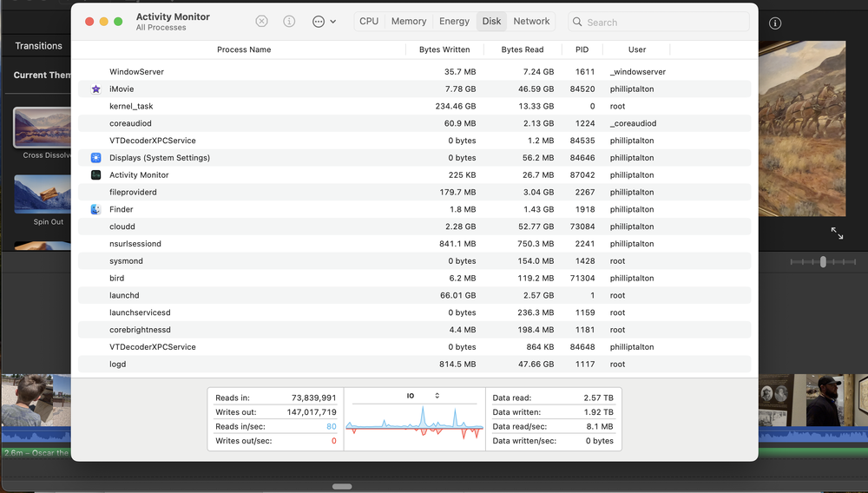This screenshot has height=493, width=868.
Task: Select VTDecoderXPCService with PID 84535
Action: pyautogui.click(x=415, y=140)
